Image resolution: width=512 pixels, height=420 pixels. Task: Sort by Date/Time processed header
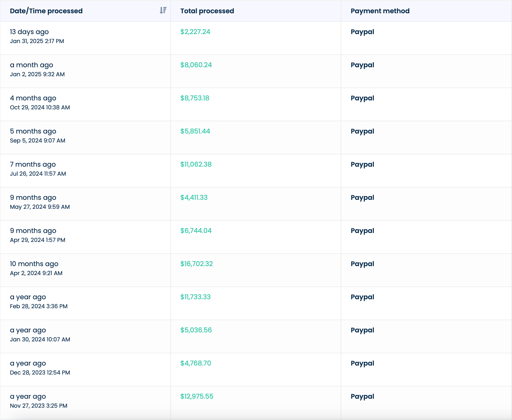(46, 11)
